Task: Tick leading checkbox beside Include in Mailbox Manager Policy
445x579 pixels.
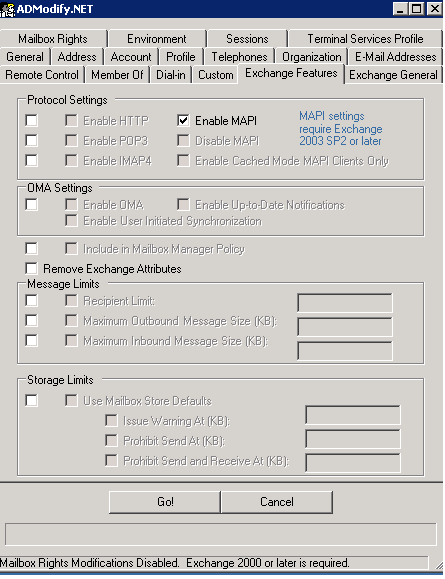Action: click(x=31, y=248)
